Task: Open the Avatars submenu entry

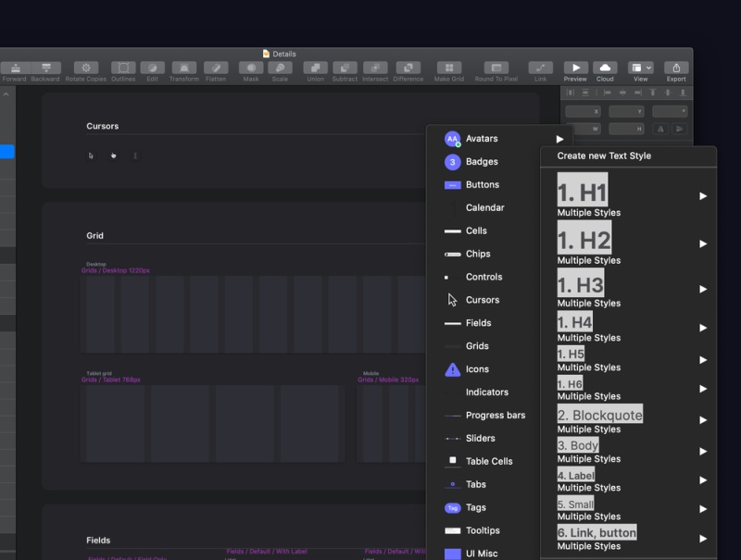Action: point(482,139)
